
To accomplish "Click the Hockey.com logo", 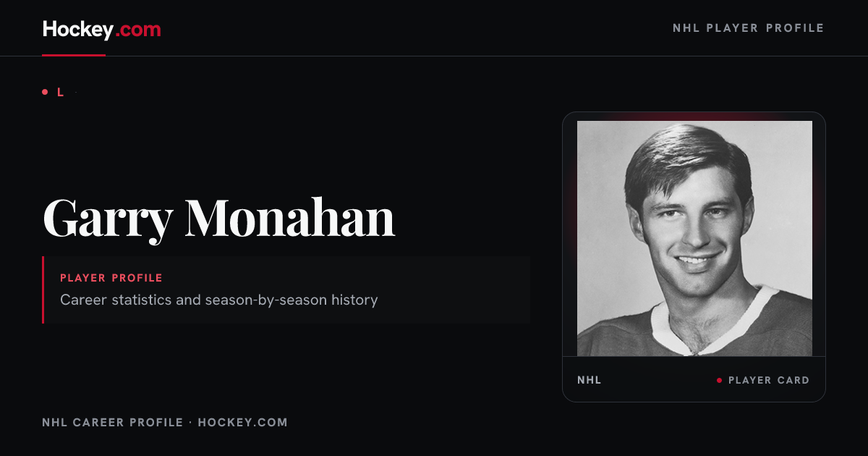I will [101, 30].
